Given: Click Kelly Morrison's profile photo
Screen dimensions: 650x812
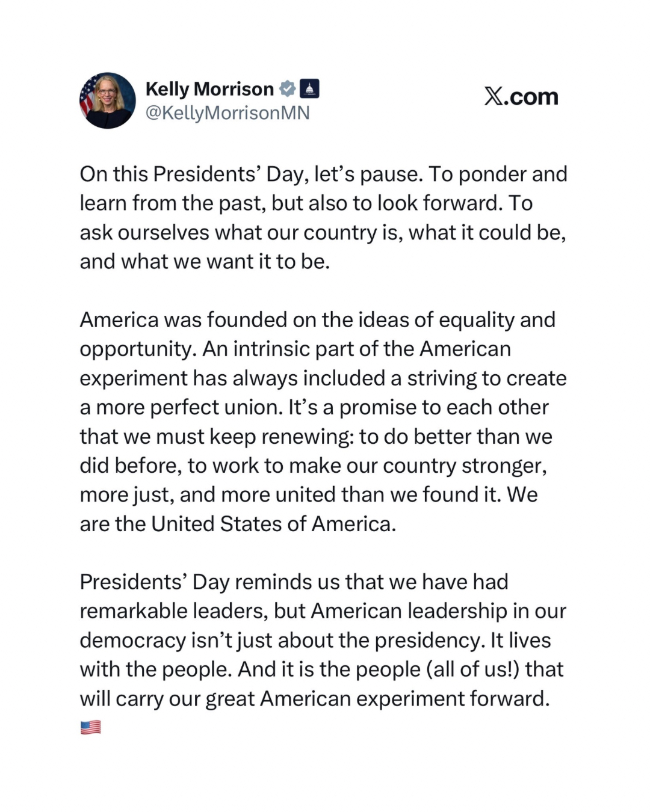Looking at the screenshot, I should click(108, 100).
